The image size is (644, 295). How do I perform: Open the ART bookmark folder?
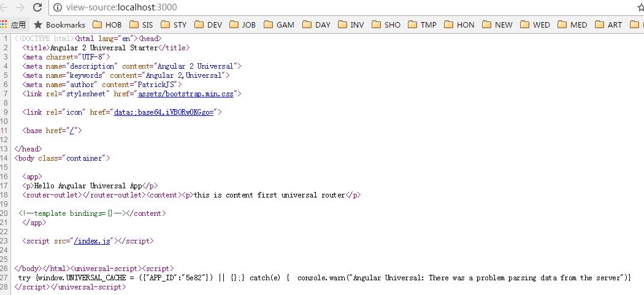(x=608, y=25)
